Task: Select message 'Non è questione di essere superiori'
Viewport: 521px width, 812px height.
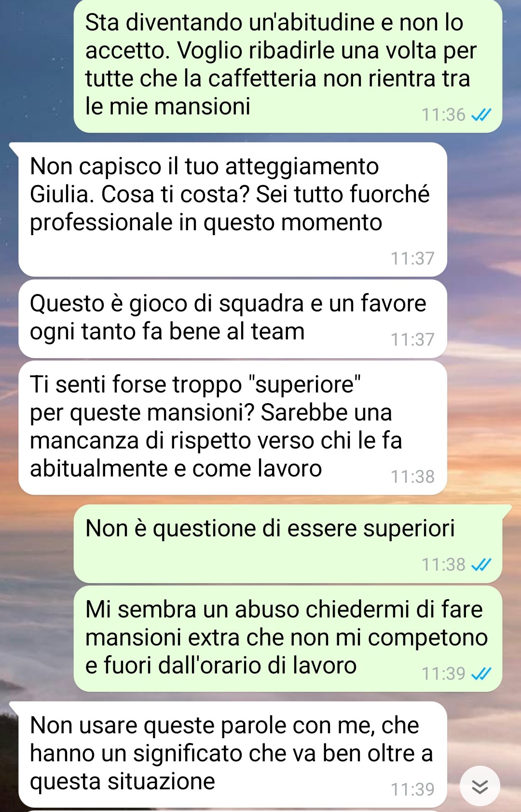Action: point(288,544)
